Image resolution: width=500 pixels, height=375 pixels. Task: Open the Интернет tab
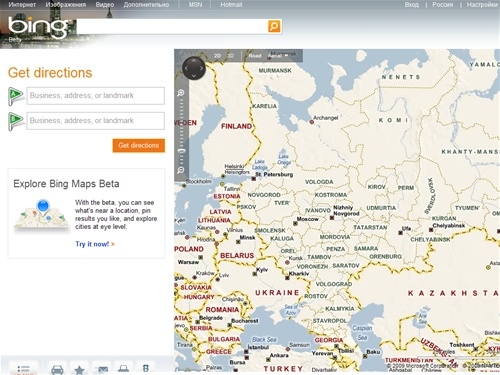pyautogui.click(x=22, y=5)
